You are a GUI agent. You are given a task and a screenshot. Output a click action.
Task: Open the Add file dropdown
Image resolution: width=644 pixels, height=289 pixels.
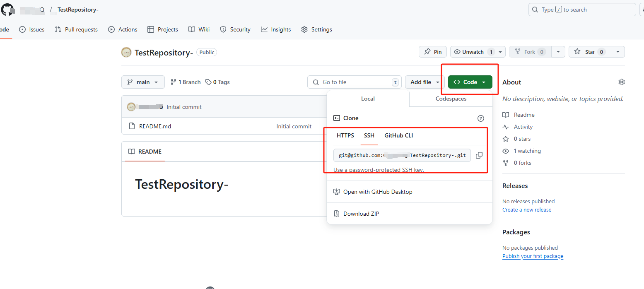(x=425, y=82)
